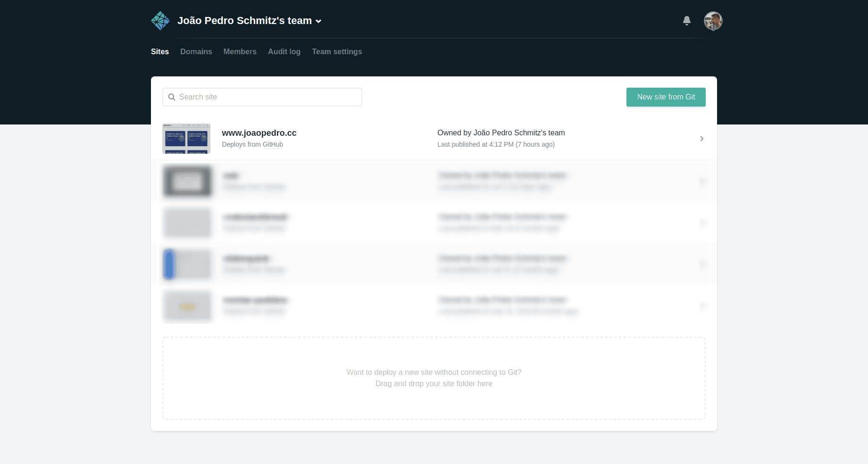The height and width of the screenshot is (464, 868).
Task: Click the drag and drop deploy area
Action: click(434, 378)
